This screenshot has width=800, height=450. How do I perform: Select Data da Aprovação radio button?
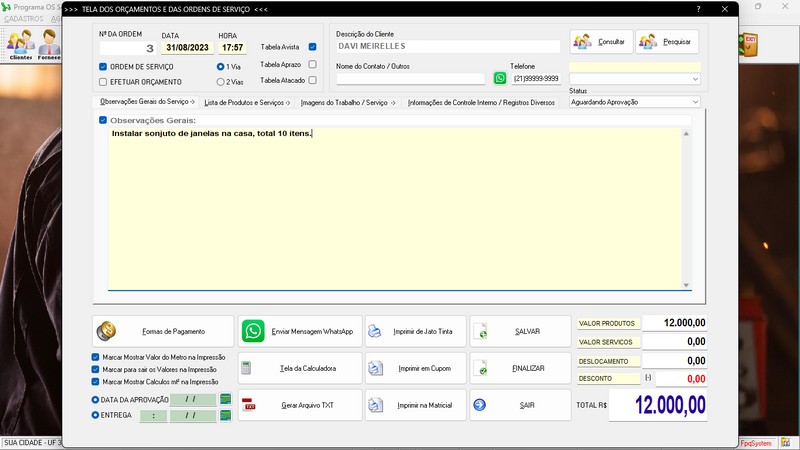coord(95,399)
